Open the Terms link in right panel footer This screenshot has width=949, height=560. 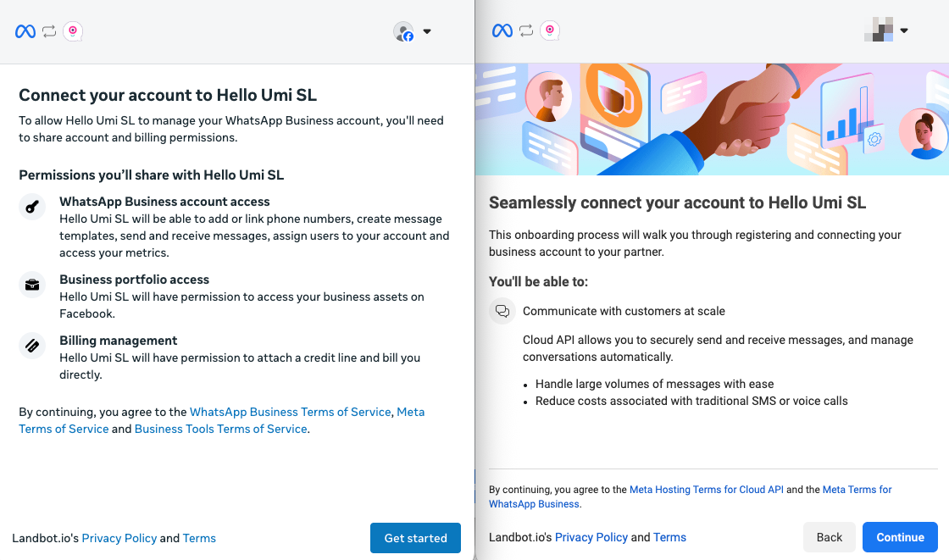[669, 537]
